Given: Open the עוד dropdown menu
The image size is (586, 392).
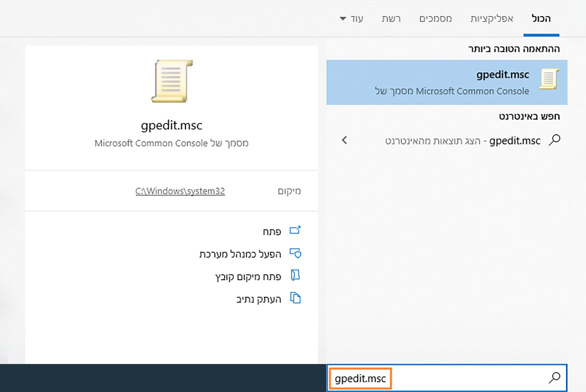Looking at the screenshot, I should (351, 18).
